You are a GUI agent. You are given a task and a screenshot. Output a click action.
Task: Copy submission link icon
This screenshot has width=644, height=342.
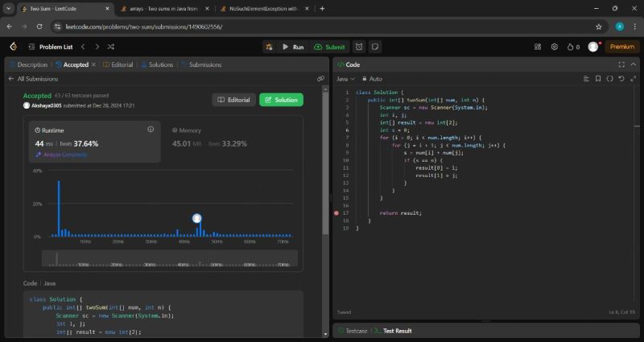[x=320, y=79]
